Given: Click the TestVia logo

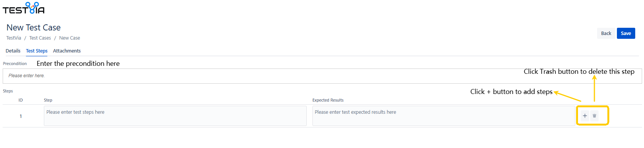Looking at the screenshot, I should [x=24, y=8].
